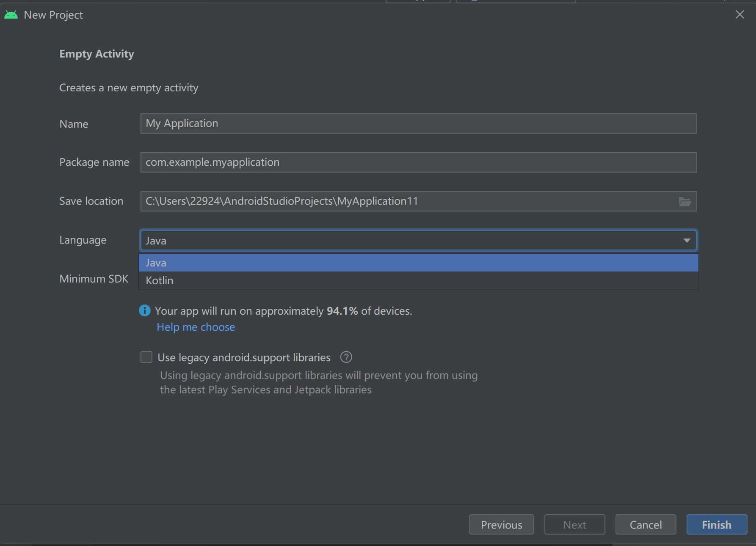Click the Save location label
This screenshot has height=546, width=756.
[91, 201]
